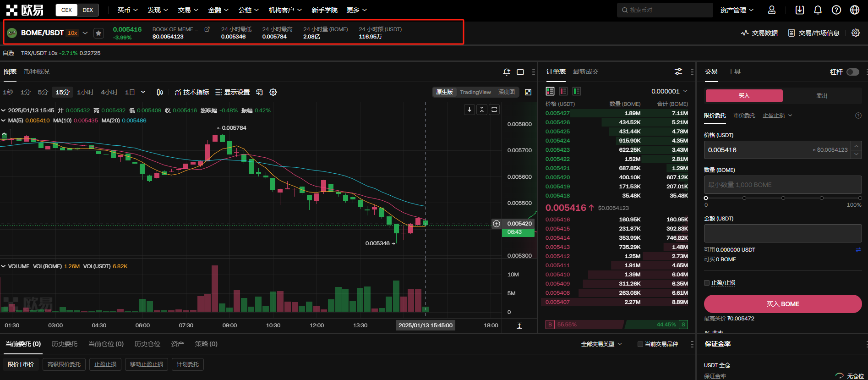The image size is (868, 380).
Task: Expand the stop order type dropdown
Action: (x=777, y=116)
